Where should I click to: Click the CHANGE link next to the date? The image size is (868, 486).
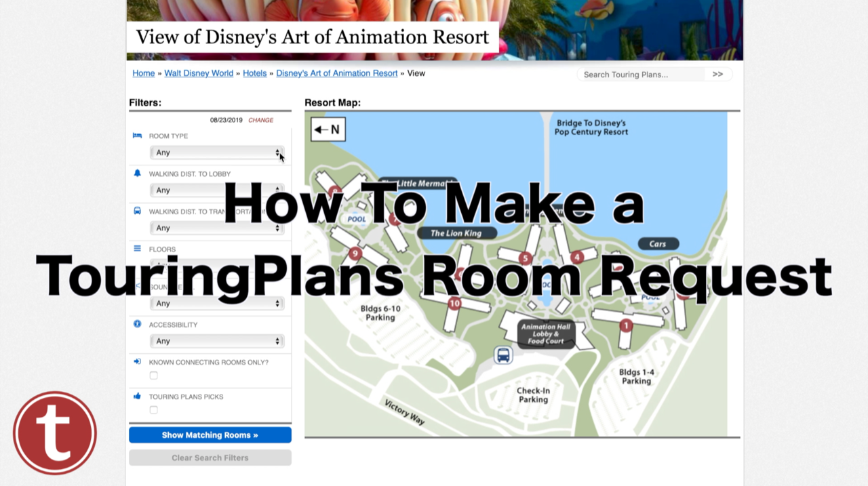[260, 120]
